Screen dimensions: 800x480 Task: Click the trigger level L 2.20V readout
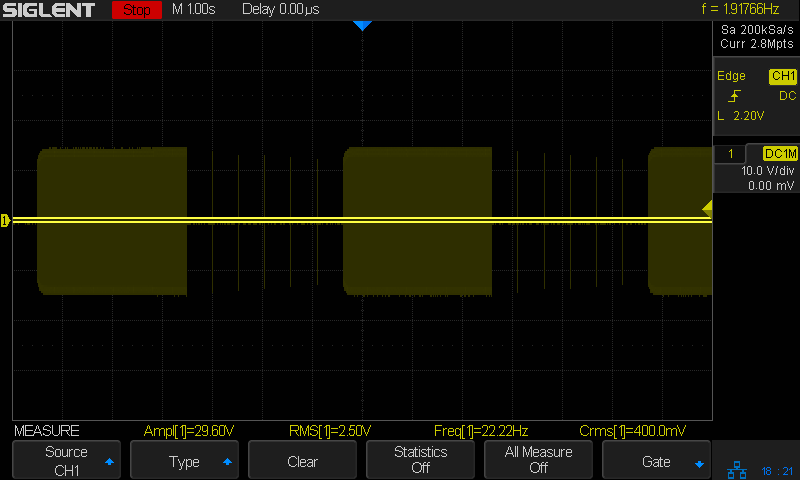pyautogui.click(x=740, y=116)
